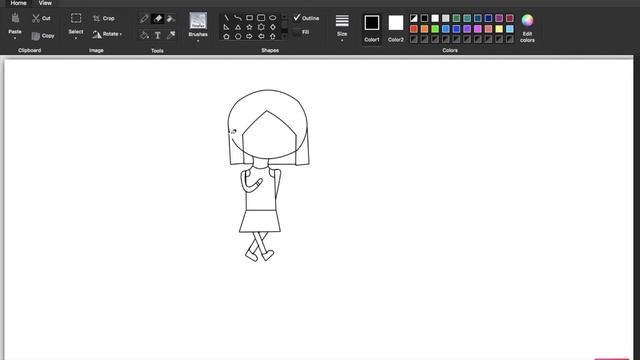
Task: Choose the Left arrow shape
Action: pos(261,36)
